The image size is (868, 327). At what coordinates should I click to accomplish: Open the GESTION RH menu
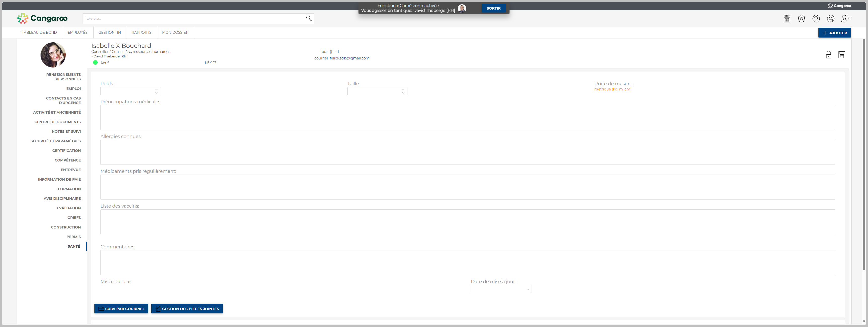110,32
